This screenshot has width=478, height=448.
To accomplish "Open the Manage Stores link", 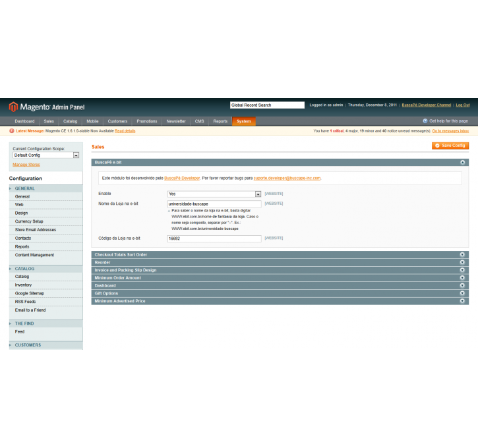I will click(26, 165).
